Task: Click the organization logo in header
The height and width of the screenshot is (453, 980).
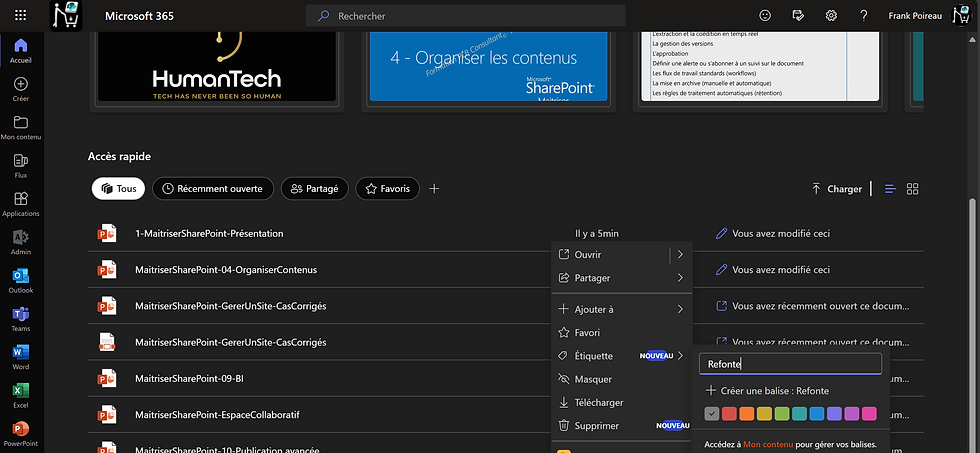Action: pyautogui.click(x=66, y=16)
